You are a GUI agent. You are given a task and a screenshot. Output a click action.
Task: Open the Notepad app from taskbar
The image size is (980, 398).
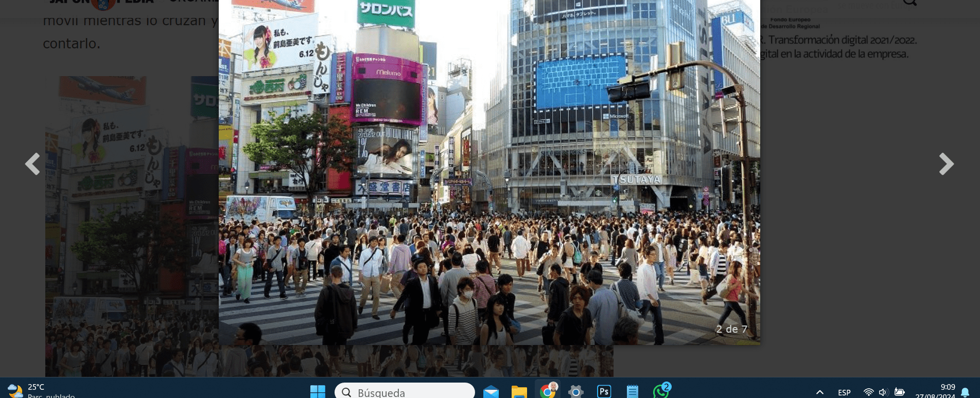633,392
